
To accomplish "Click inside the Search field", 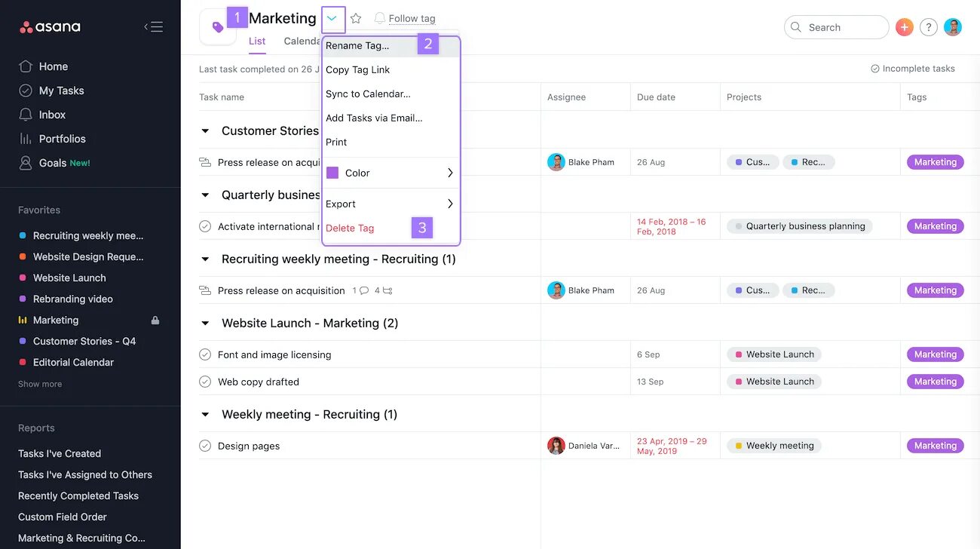I will (837, 26).
